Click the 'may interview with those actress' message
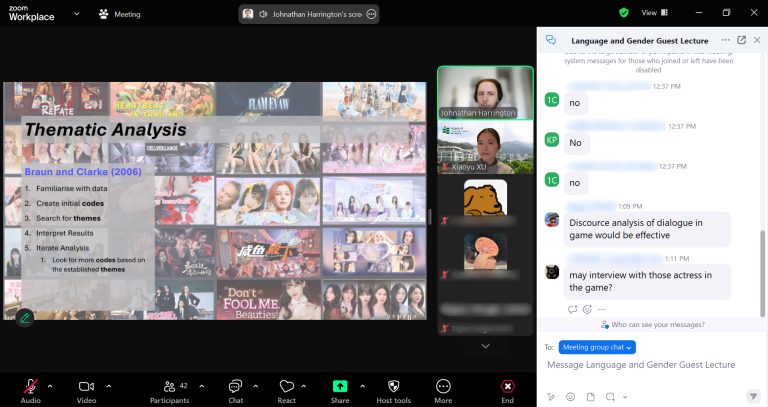 [x=647, y=281]
